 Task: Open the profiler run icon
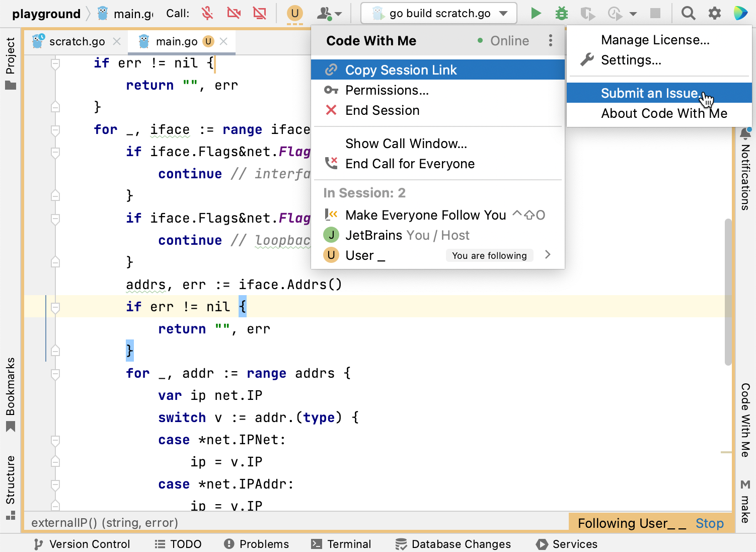point(615,13)
